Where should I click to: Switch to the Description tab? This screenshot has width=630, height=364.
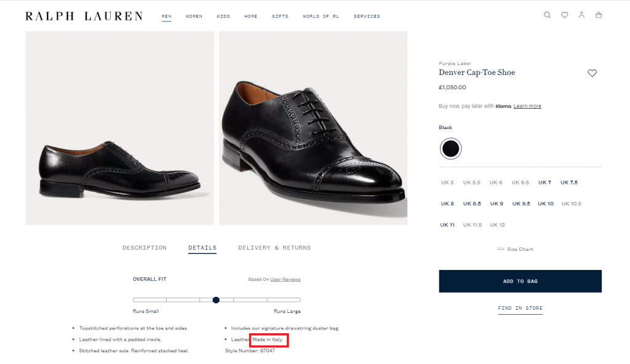point(145,248)
